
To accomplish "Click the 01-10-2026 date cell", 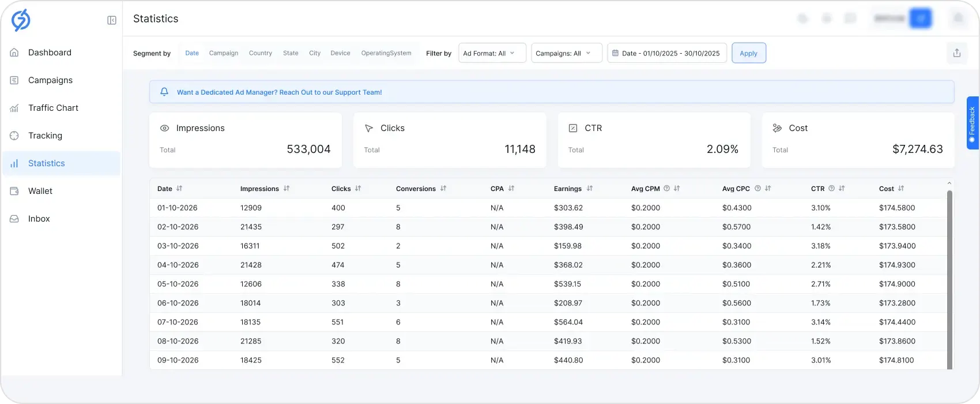I will pos(178,208).
